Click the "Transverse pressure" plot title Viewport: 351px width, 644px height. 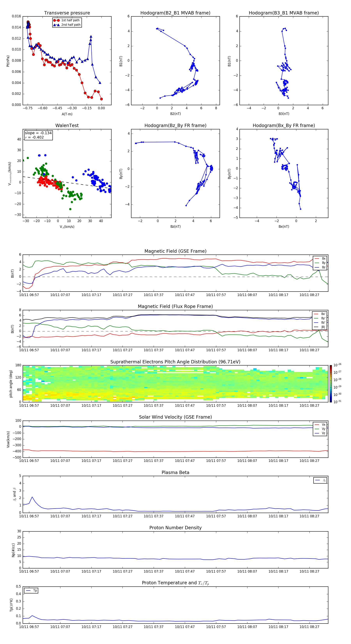pyautogui.click(x=67, y=13)
